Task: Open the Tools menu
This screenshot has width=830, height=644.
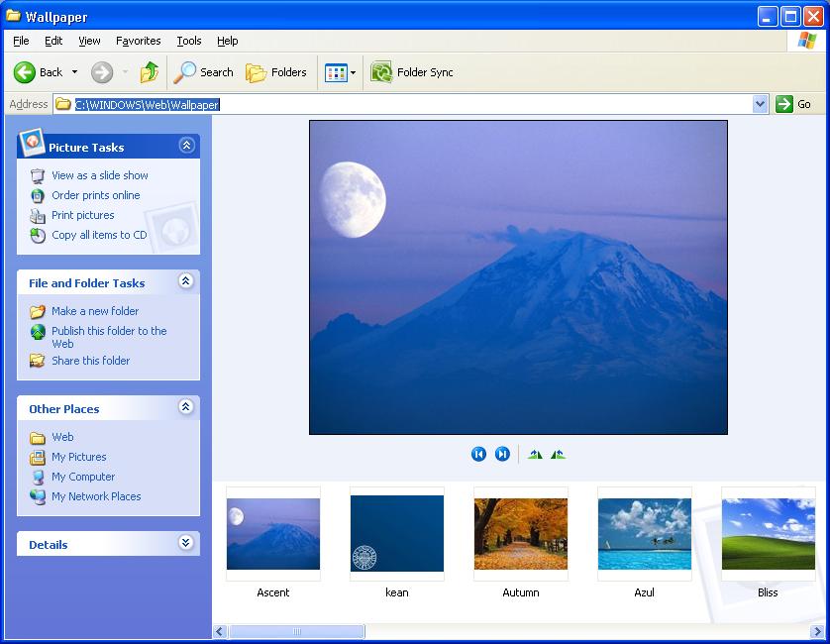Action: pos(188,41)
